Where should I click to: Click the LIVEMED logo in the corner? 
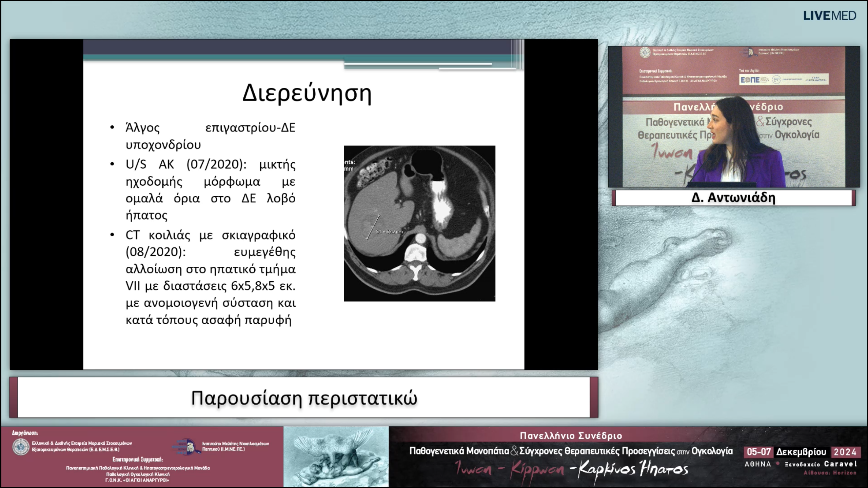click(x=829, y=16)
